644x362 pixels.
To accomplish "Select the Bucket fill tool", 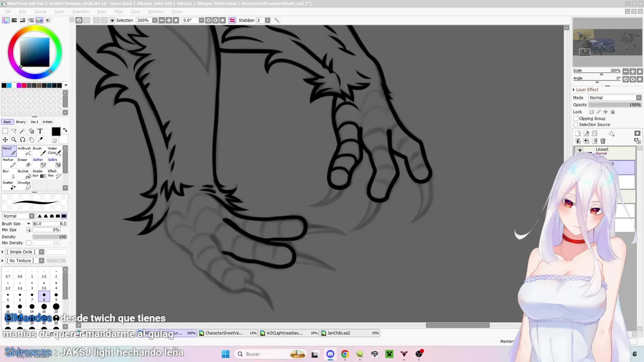I will pyautogui.click(x=25, y=174).
